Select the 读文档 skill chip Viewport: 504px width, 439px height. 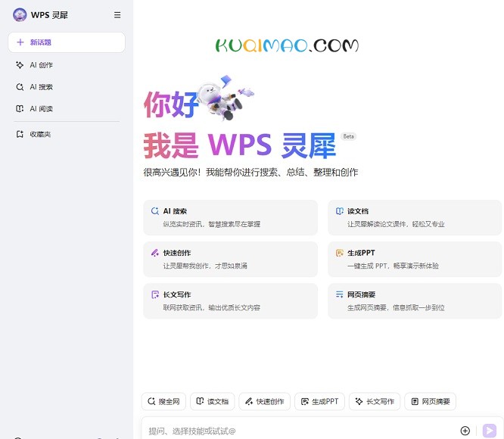(x=213, y=401)
